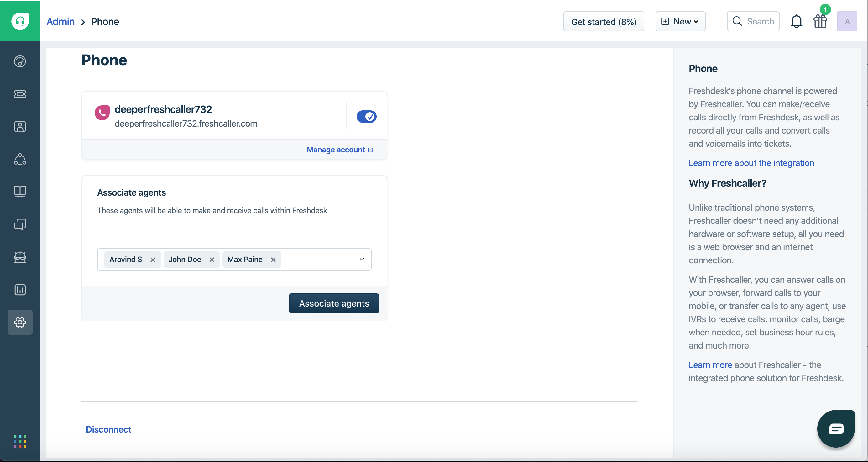This screenshot has height=462, width=868.
Task: Open the New dropdown menu
Action: click(x=680, y=22)
